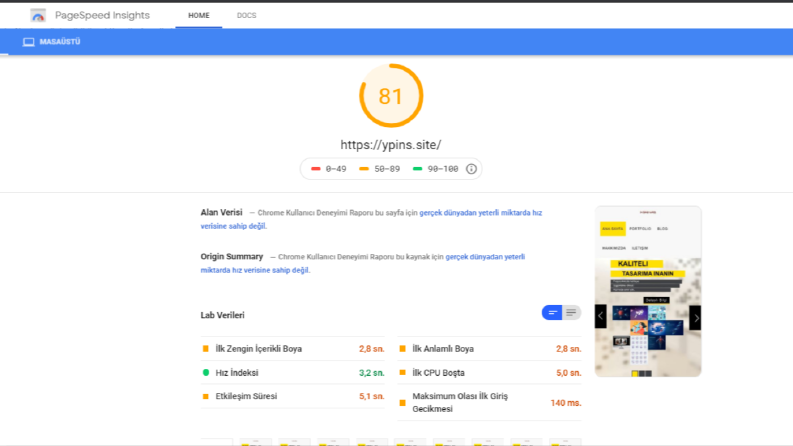Open the HOME tab
Image resolution: width=793 pixels, height=446 pixels.
coord(199,16)
